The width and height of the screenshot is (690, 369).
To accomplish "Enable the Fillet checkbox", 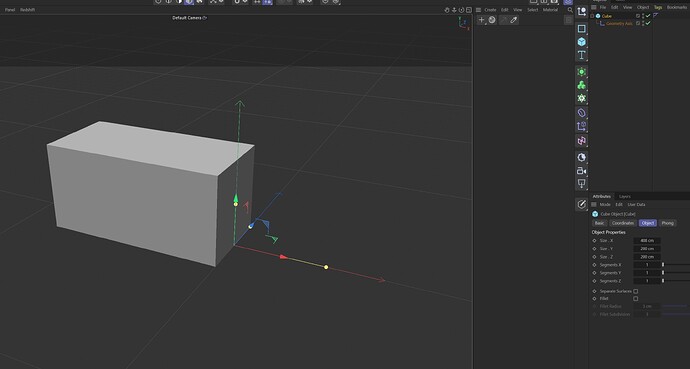I will (635, 299).
